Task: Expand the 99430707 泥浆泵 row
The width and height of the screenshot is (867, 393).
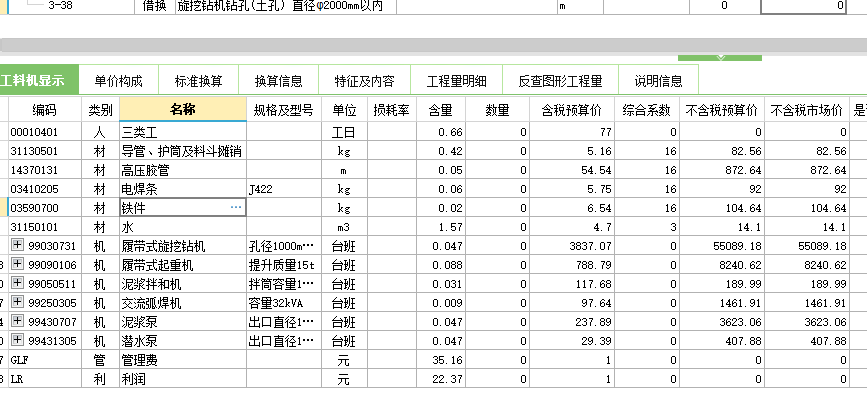Action: click(x=17, y=321)
